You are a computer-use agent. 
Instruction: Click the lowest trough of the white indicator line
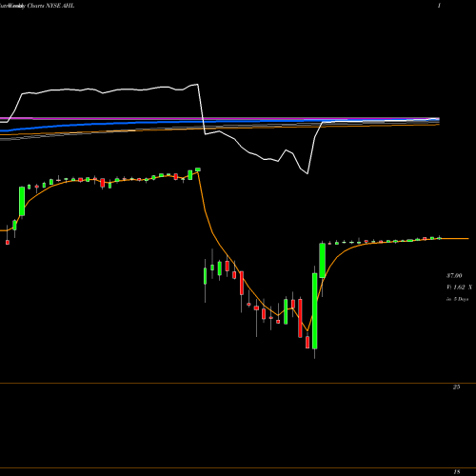click(307, 173)
